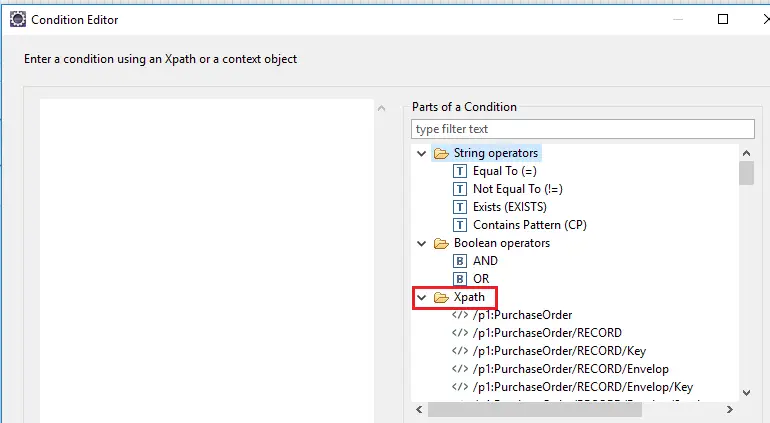Click the tree's vertical scrollbar up arrow

pyautogui.click(x=746, y=153)
